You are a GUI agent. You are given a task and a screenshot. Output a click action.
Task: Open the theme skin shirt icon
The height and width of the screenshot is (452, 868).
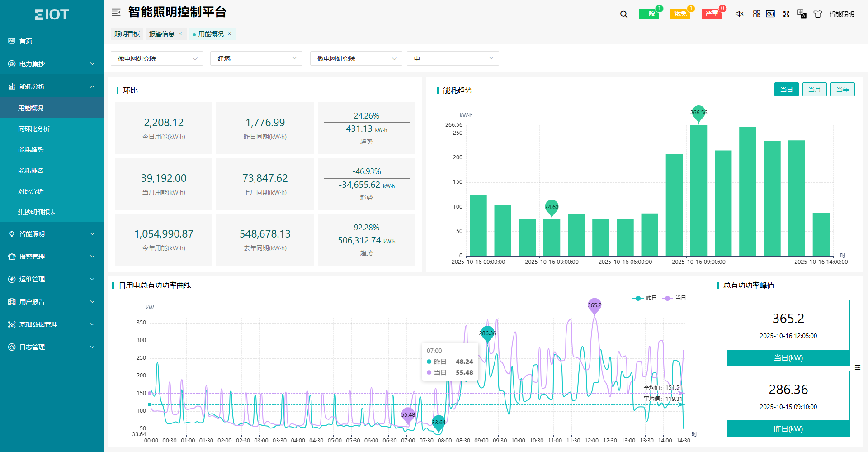(817, 14)
